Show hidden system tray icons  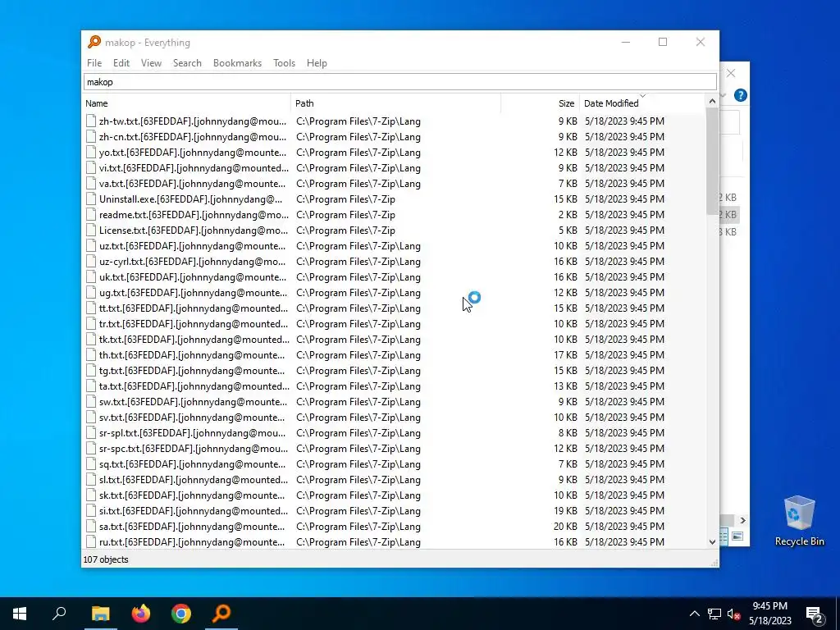(x=694, y=614)
